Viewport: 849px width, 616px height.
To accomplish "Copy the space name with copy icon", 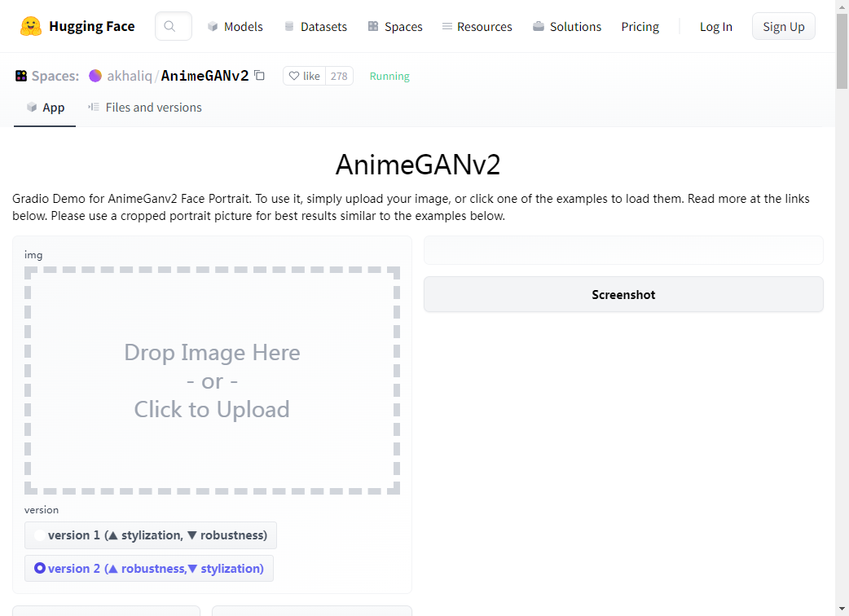I will coord(259,75).
